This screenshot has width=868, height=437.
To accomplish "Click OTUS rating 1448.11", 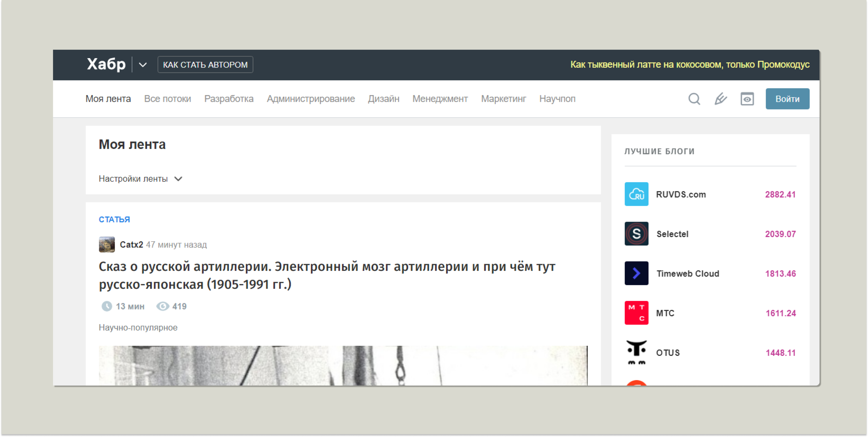I will pos(780,352).
